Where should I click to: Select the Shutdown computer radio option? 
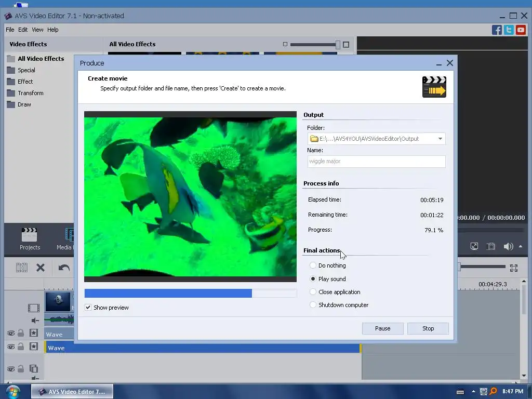tap(313, 304)
